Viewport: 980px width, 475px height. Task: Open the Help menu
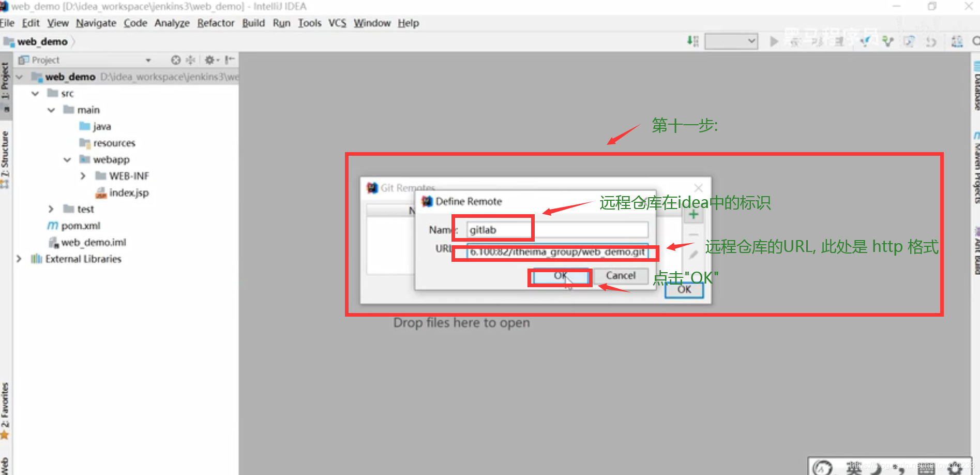[x=409, y=23]
